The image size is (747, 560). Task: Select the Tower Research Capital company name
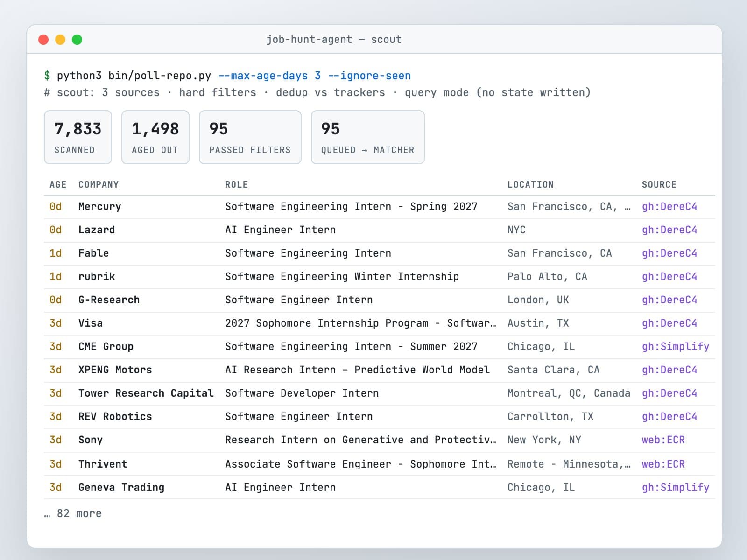click(146, 393)
